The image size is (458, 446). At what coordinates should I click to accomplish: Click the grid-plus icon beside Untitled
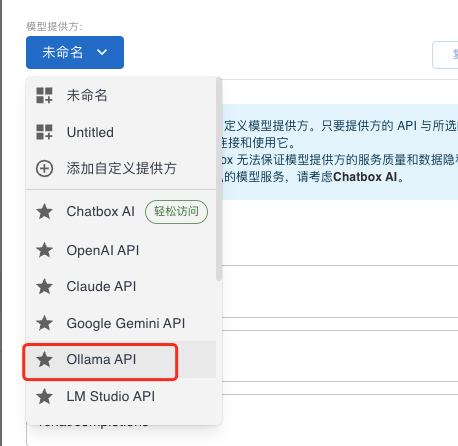[x=44, y=132]
